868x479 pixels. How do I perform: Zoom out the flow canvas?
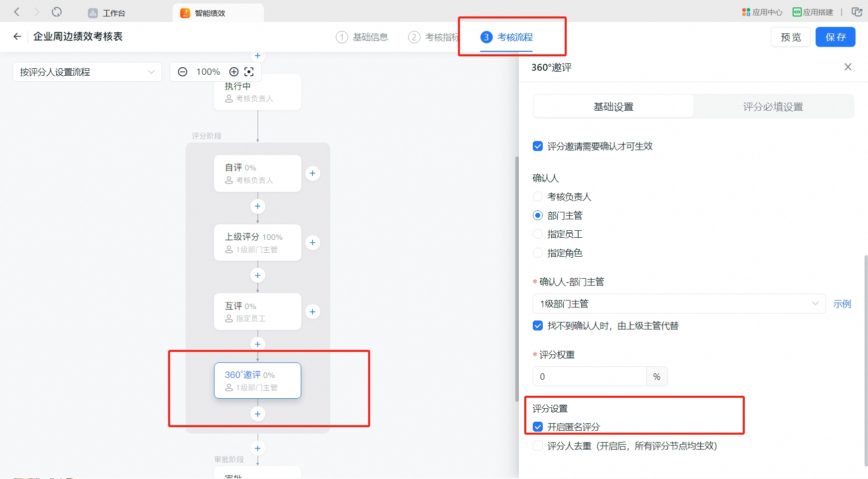click(x=183, y=72)
